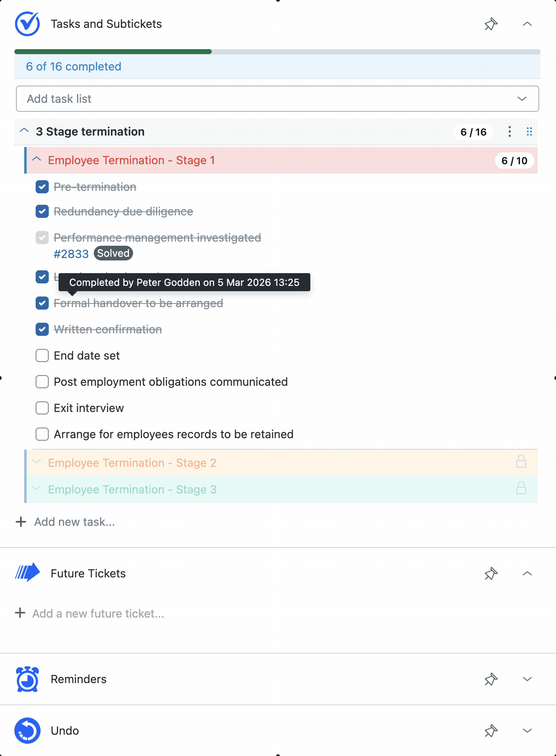
Task: Click the drag handle of 3 Stage termination
Action: pyautogui.click(x=529, y=131)
